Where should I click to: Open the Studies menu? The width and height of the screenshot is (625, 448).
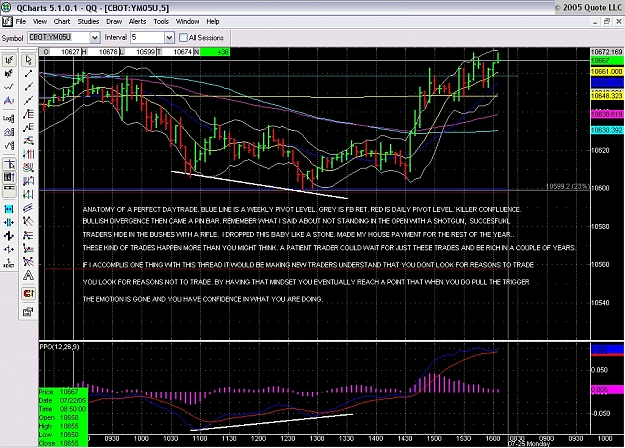88,22
